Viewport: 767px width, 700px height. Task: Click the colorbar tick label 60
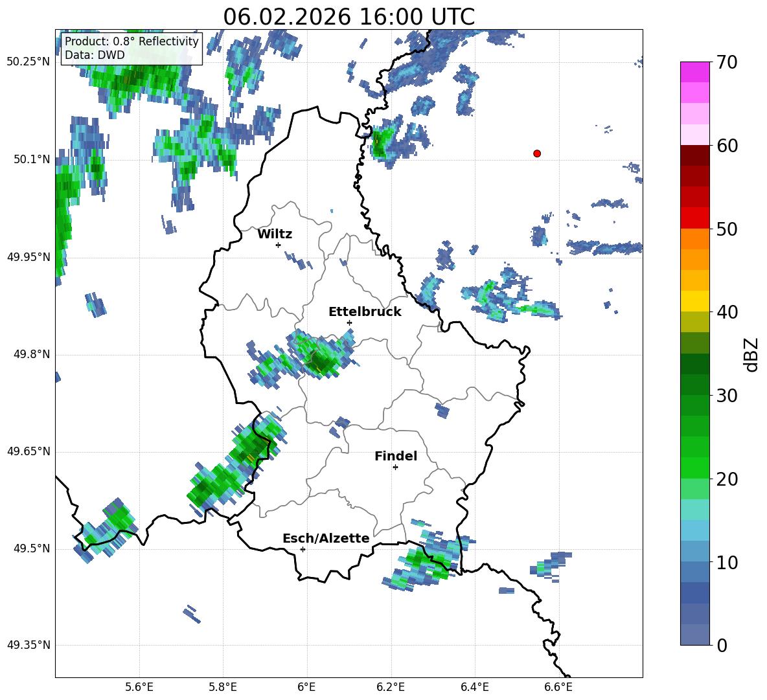(x=726, y=146)
